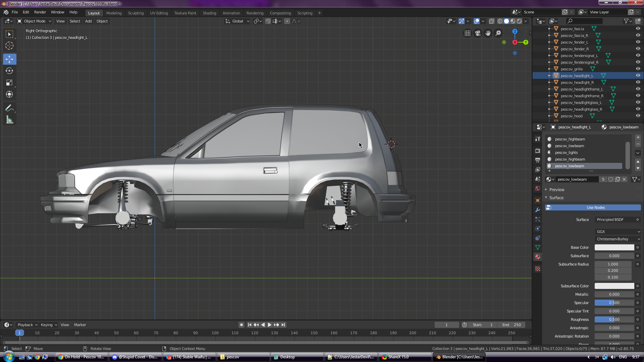
Task: Select the Rotate tool in toolbar
Action: click(x=9, y=71)
